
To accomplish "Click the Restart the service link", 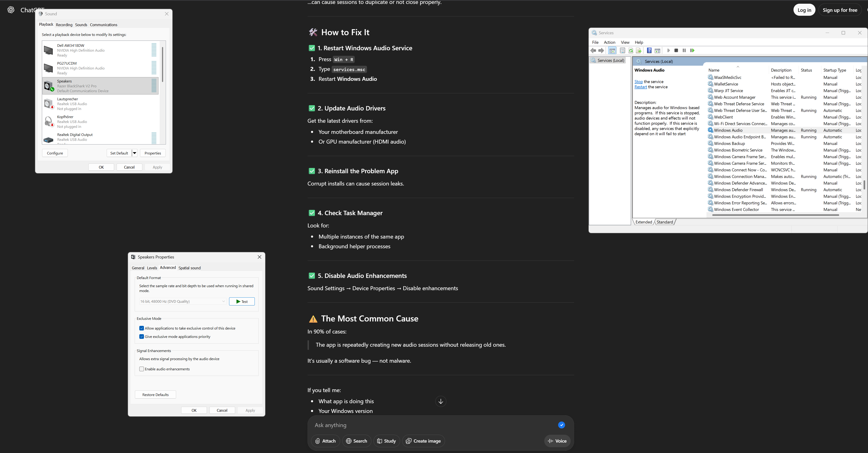I will pos(640,87).
